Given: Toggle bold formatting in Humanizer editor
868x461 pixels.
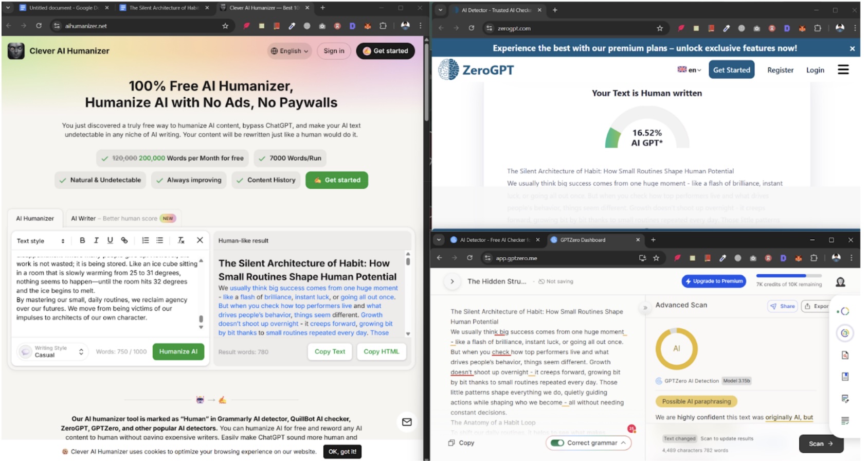Looking at the screenshot, I should 82,240.
